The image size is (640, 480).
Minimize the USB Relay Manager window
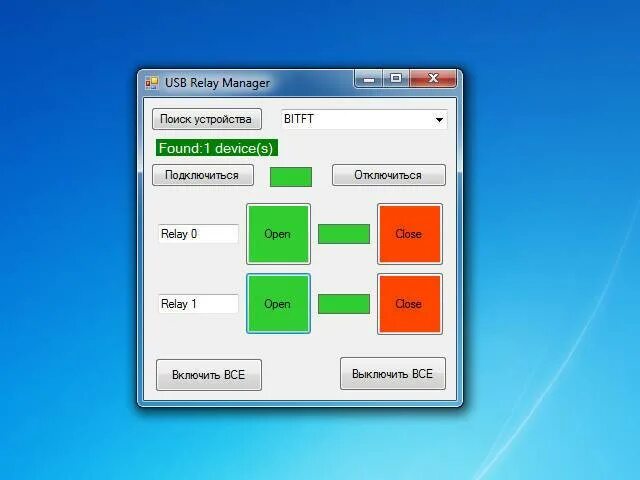(368, 78)
